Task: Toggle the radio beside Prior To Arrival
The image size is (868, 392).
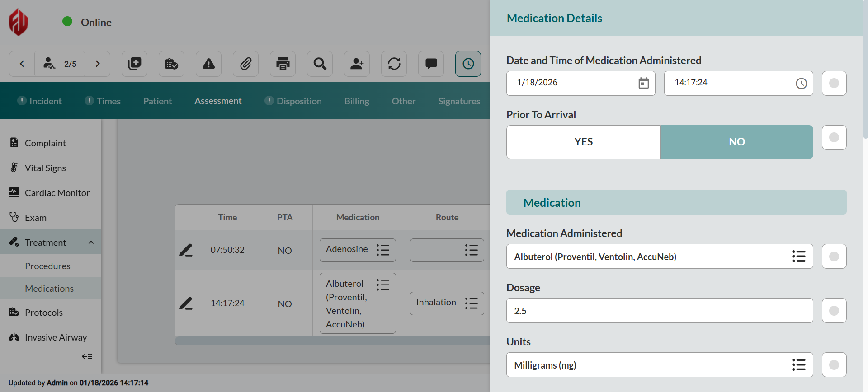Action: 834,137
